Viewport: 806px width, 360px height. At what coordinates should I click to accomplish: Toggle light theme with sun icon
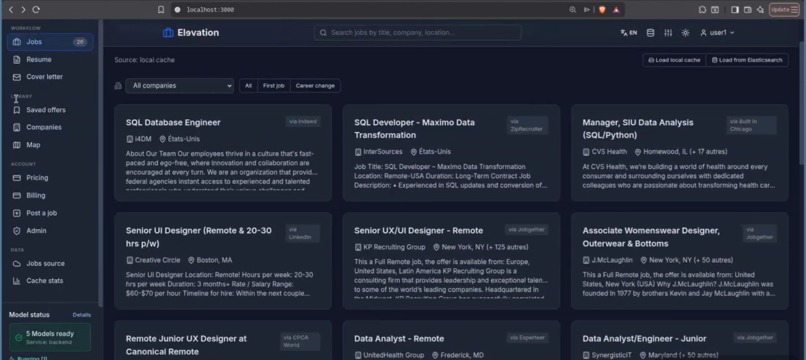(x=685, y=33)
